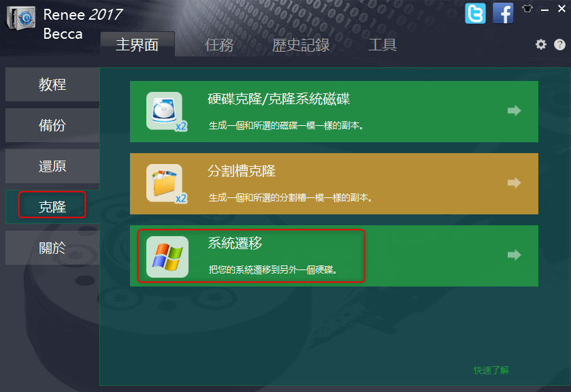Click description 生成一個和所選的分割槽一模一樣的副本
This screenshot has width=571, height=392.
click(x=290, y=198)
